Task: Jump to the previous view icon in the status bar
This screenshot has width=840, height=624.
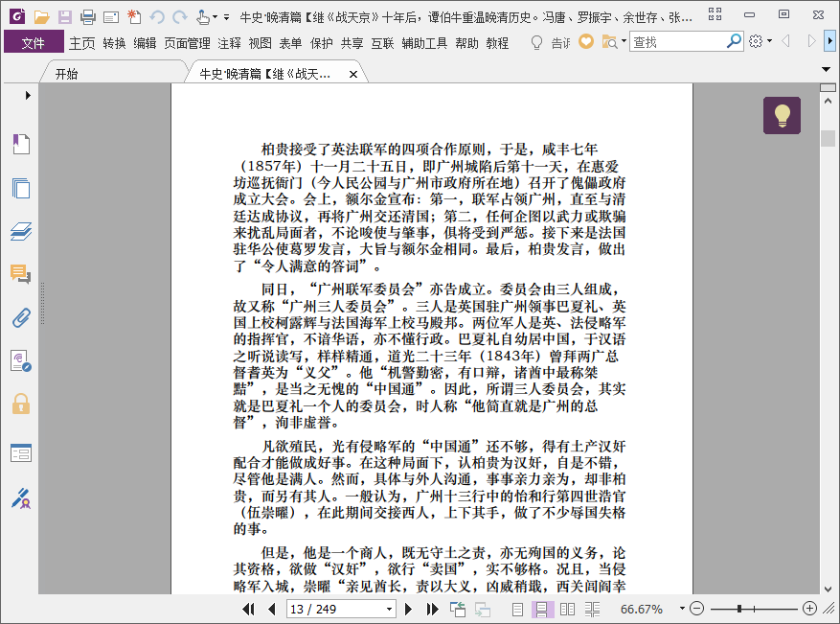Action: coord(458,609)
